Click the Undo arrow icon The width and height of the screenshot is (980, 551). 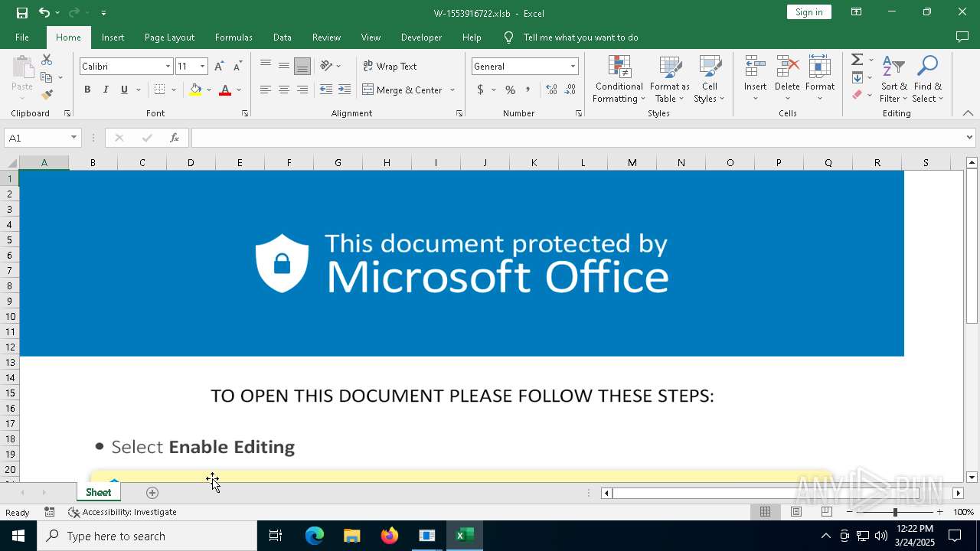tap(44, 13)
